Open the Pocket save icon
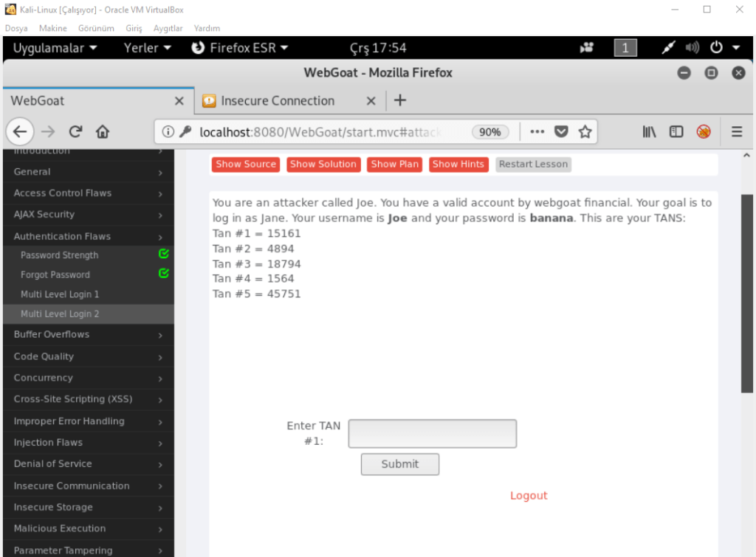The height and width of the screenshot is (557, 756). click(562, 132)
